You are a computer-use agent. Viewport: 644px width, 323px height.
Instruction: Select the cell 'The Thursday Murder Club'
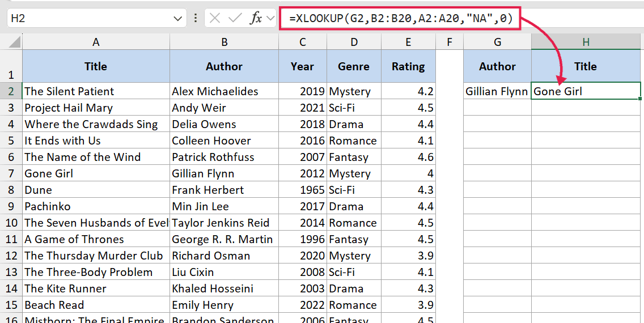(x=96, y=255)
